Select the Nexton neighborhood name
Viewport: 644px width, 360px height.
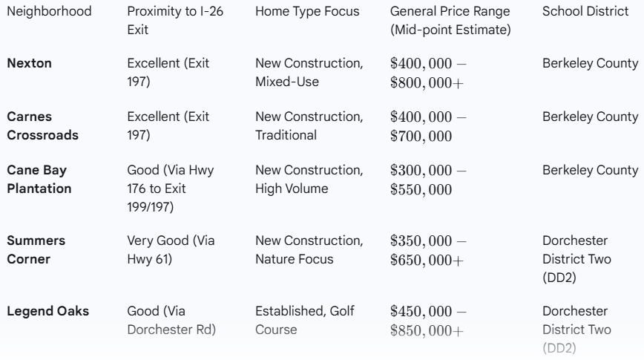tap(29, 63)
